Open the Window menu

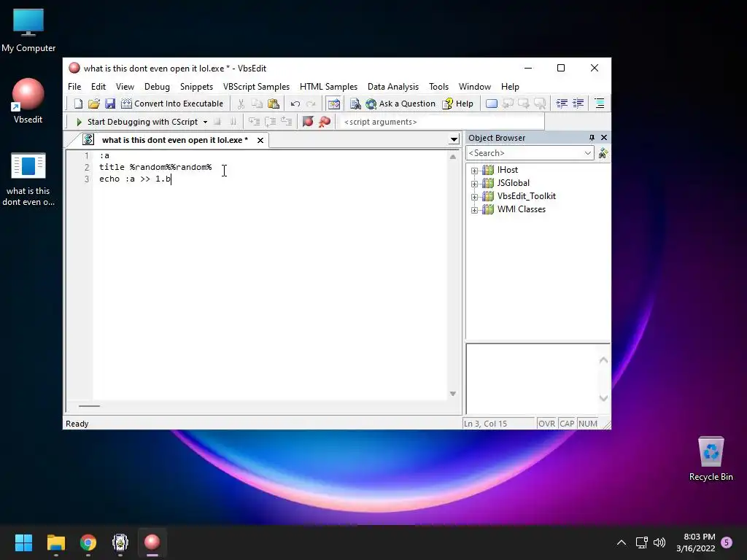474,87
